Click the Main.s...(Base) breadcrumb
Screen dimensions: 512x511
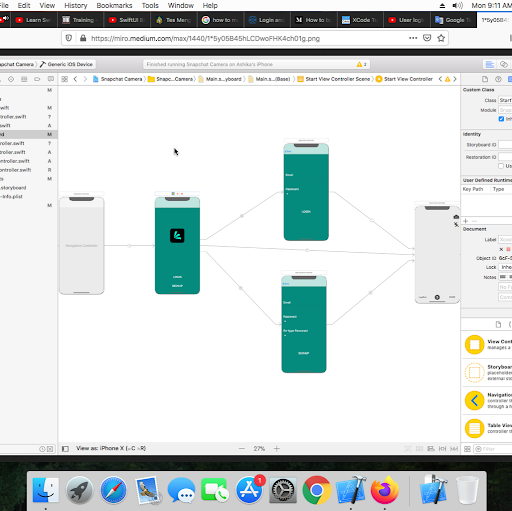[x=269, y=79]
